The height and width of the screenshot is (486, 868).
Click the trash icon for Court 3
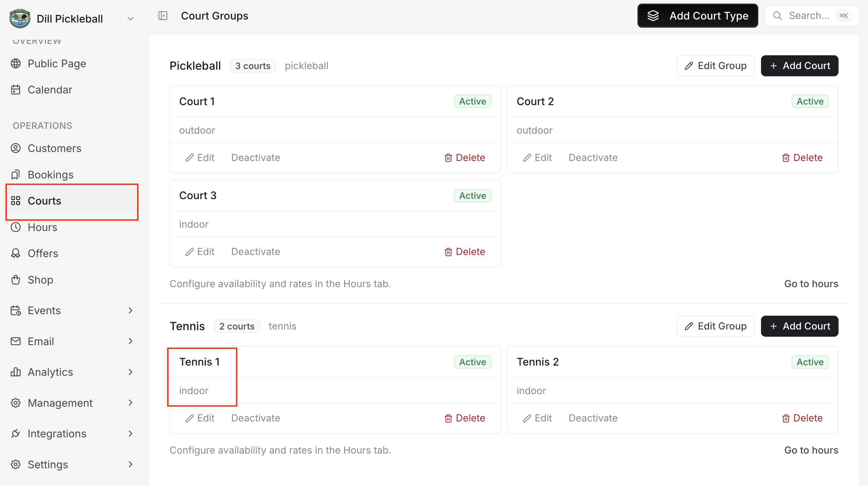(x=448, y=252)
